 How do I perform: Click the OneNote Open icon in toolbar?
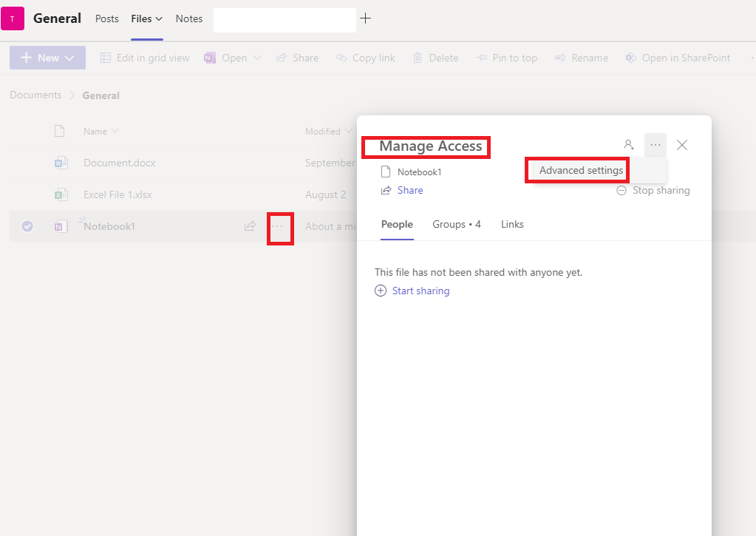point(210,58)
